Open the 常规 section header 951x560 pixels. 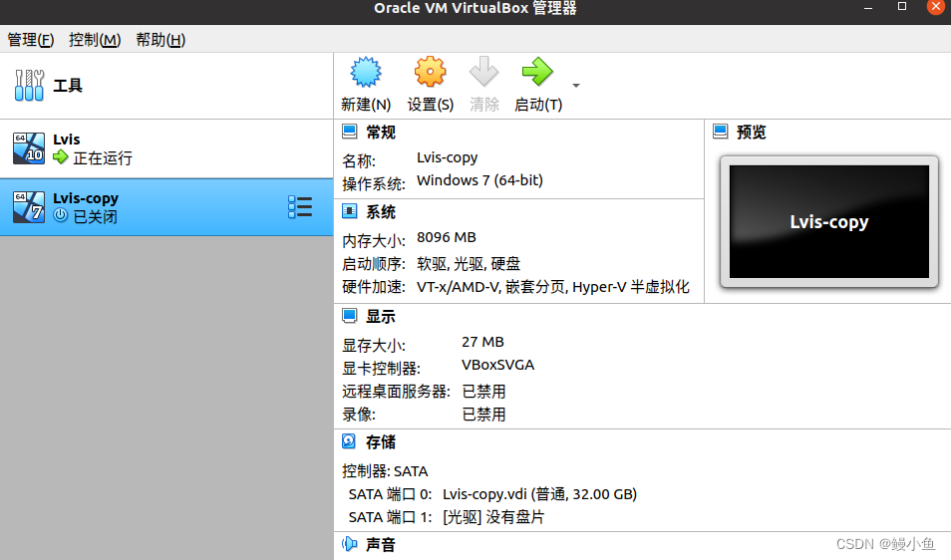381,133
